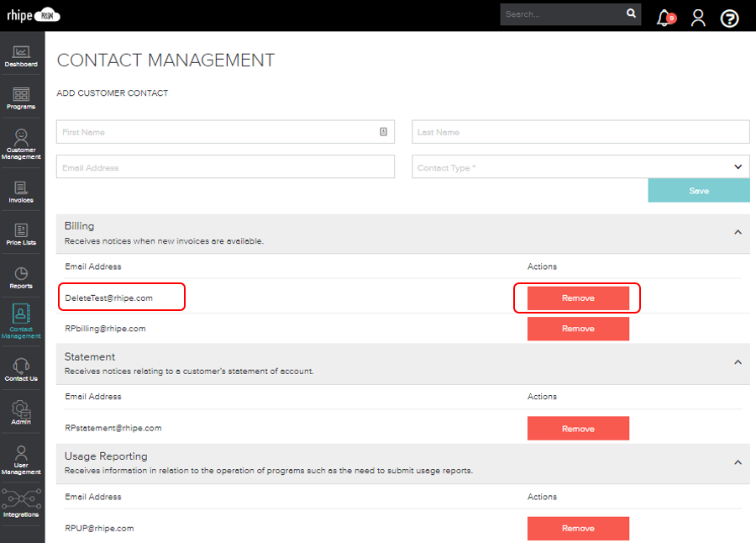Select the Programs sidebar icon
This screenshot has height=543, width=756.
22,97
